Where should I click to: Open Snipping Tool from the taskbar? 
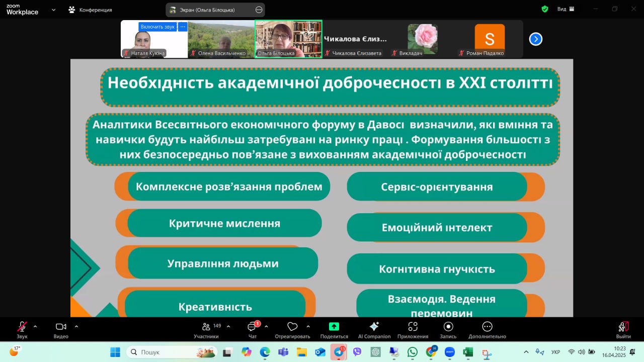pos(487,352)
